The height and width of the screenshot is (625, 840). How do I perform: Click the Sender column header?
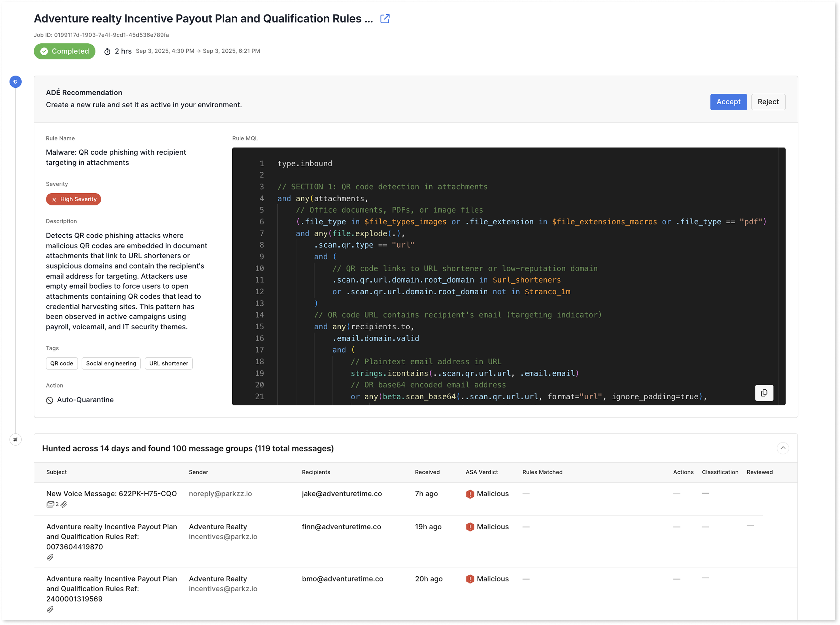point(199,472)
